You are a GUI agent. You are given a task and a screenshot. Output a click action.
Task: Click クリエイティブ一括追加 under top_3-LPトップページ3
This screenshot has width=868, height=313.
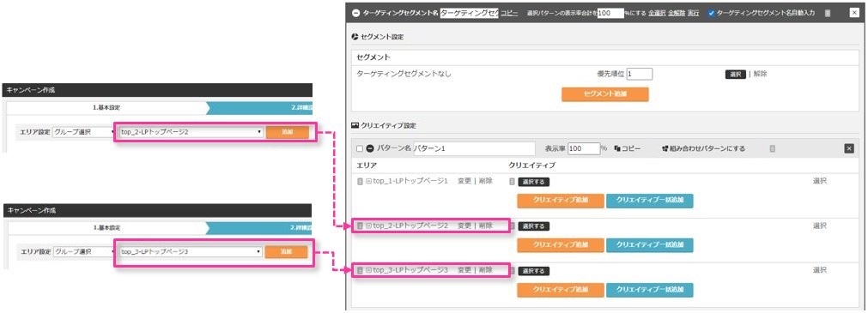coord(650,290)
